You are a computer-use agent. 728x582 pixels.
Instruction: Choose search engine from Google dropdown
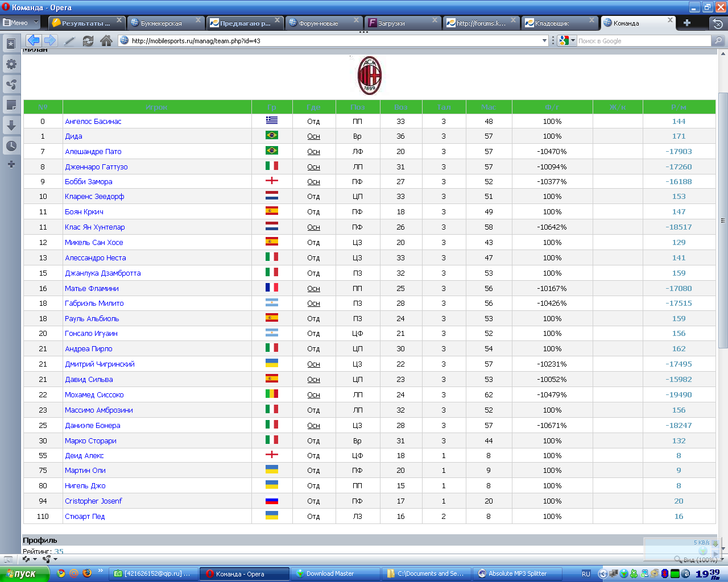pyautogui.click(x=567, y=41)
